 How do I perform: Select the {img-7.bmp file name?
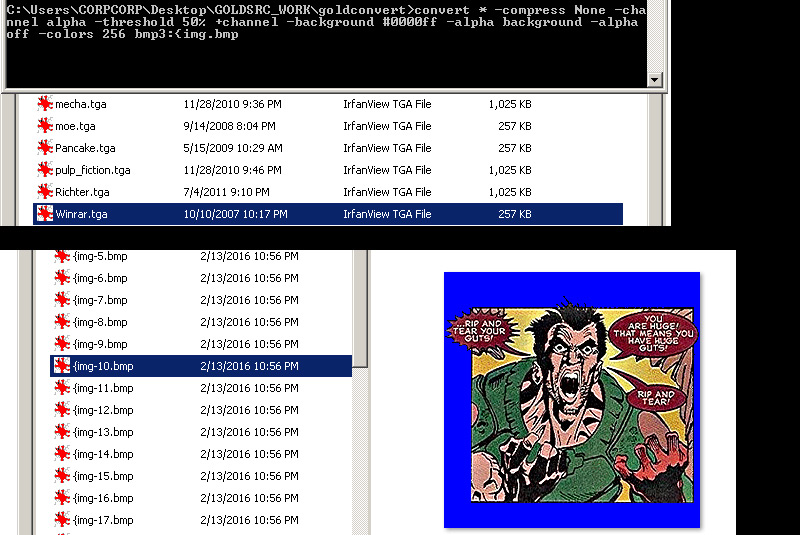pos(100,300)
